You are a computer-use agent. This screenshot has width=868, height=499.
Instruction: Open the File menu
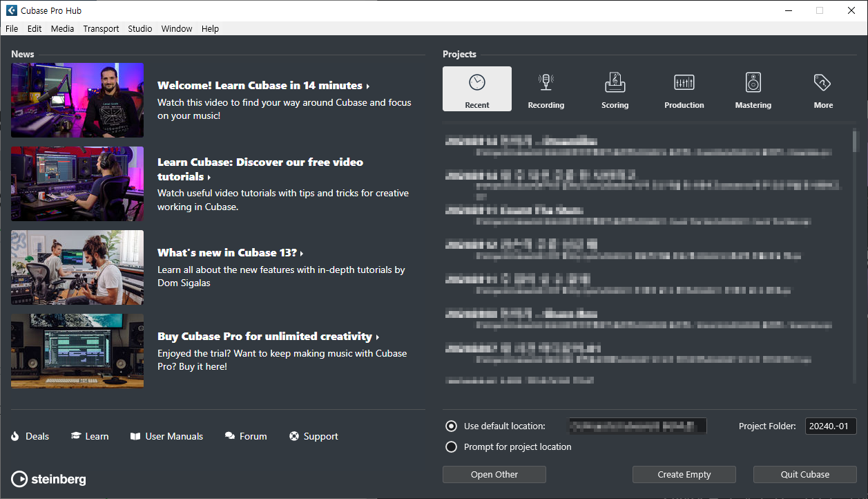point(12,28)
